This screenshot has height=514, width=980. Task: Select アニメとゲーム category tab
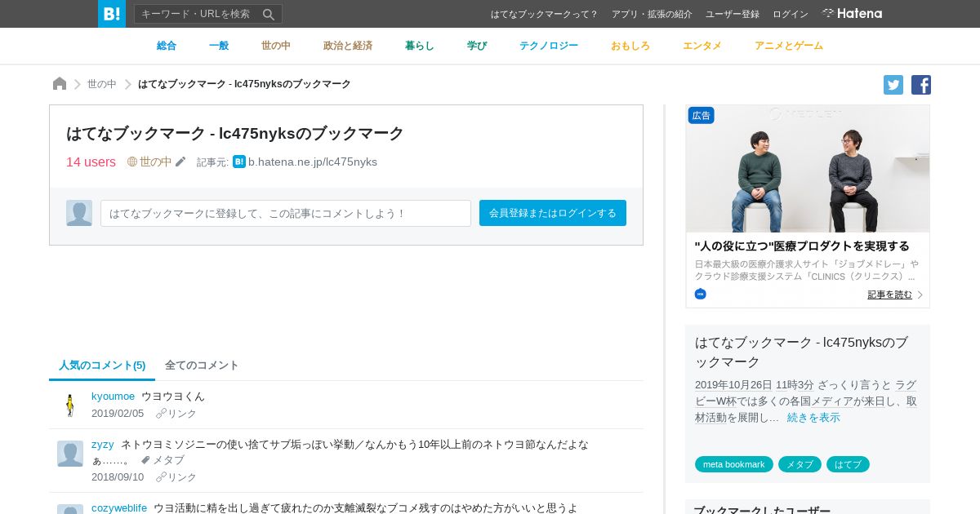(789, 46)
